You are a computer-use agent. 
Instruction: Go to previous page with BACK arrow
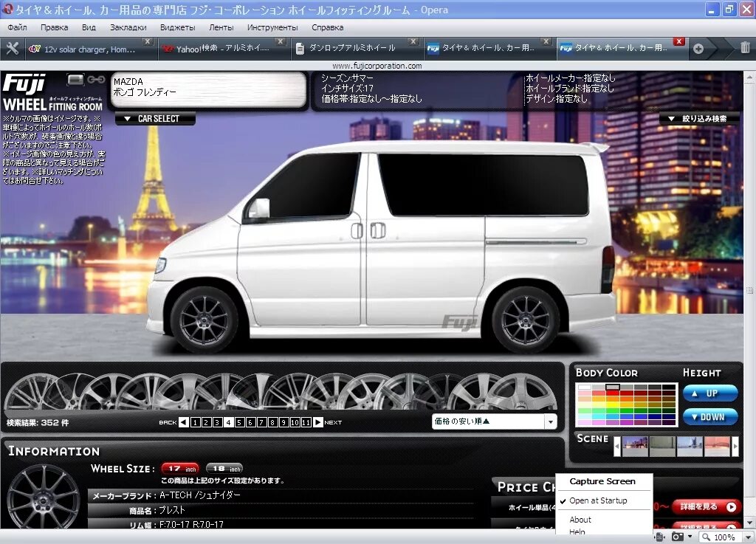tap(184, 422)
